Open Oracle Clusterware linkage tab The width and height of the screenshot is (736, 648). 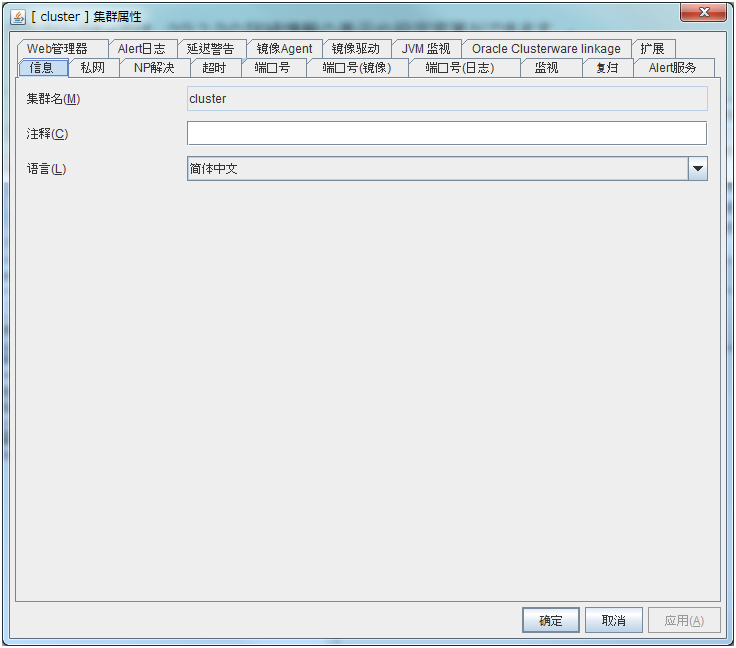(546, 48)
